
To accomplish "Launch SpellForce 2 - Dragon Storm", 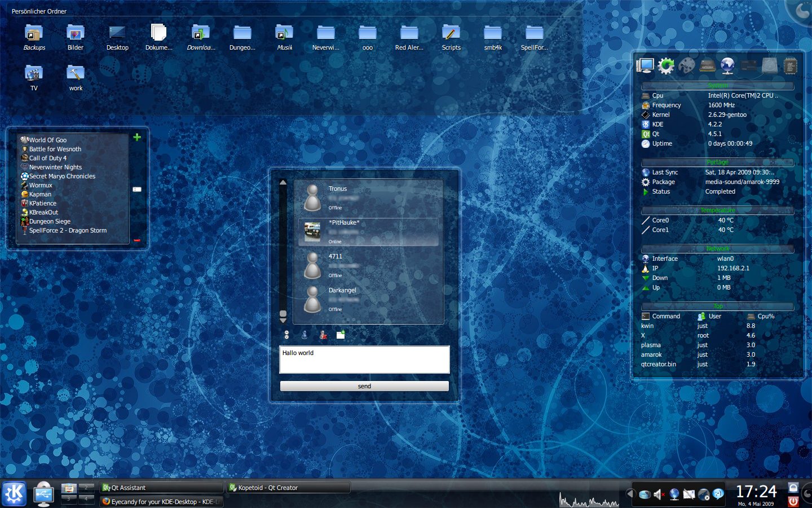I will pos(64,230).
